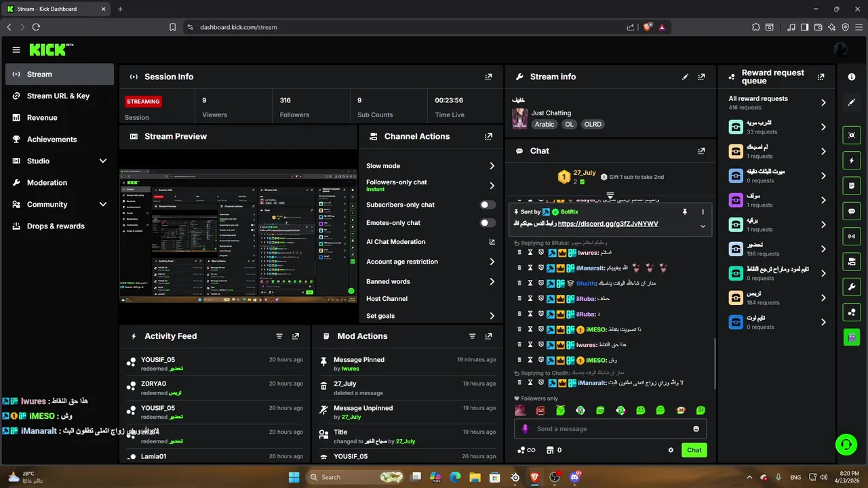Screen dimensions: 868x488
Task: Open Revenue in the sidebar
Action: point(60,118)
